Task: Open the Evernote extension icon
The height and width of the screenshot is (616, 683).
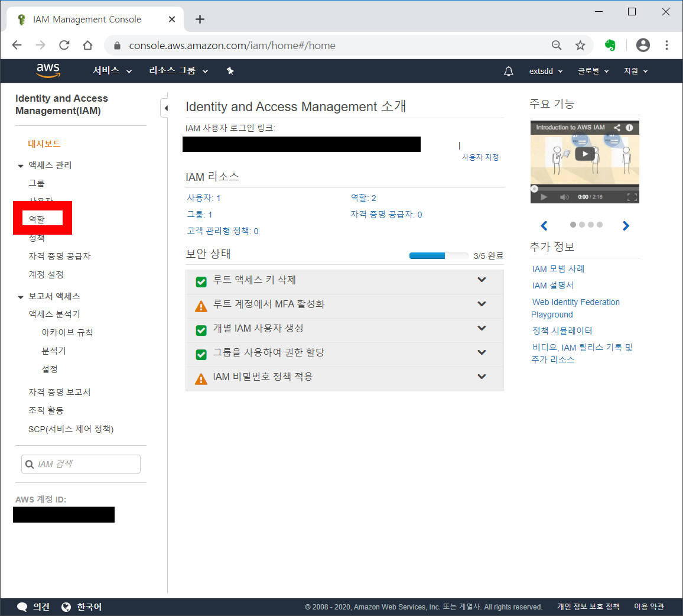Action: [x=610, y=45]
